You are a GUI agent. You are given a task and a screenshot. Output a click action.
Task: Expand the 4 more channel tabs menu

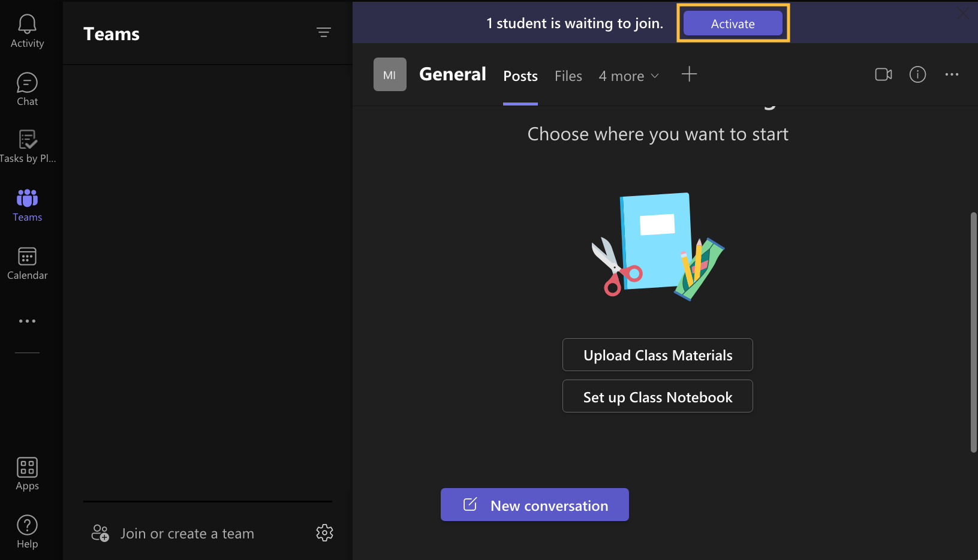[628, 76]
